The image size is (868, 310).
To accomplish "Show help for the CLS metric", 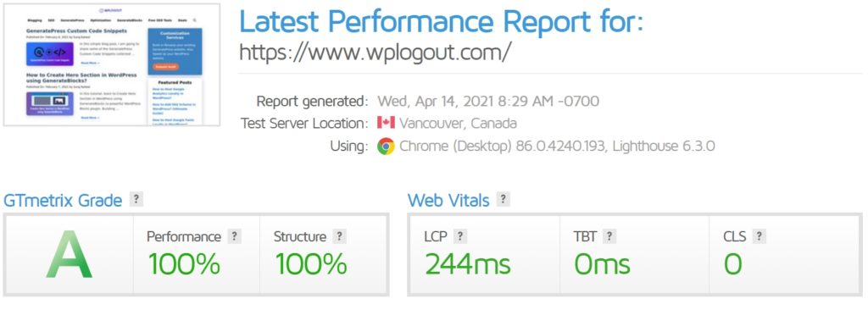I will coord(759,236).
